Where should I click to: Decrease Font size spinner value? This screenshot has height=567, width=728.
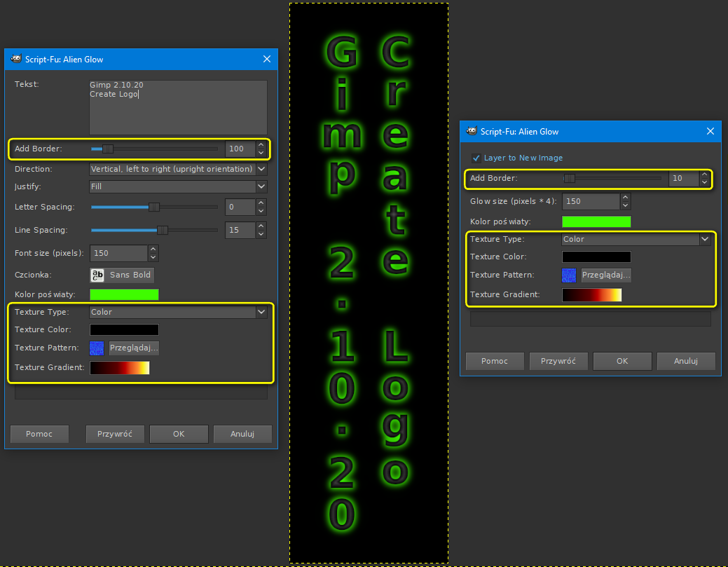[153, 257]
